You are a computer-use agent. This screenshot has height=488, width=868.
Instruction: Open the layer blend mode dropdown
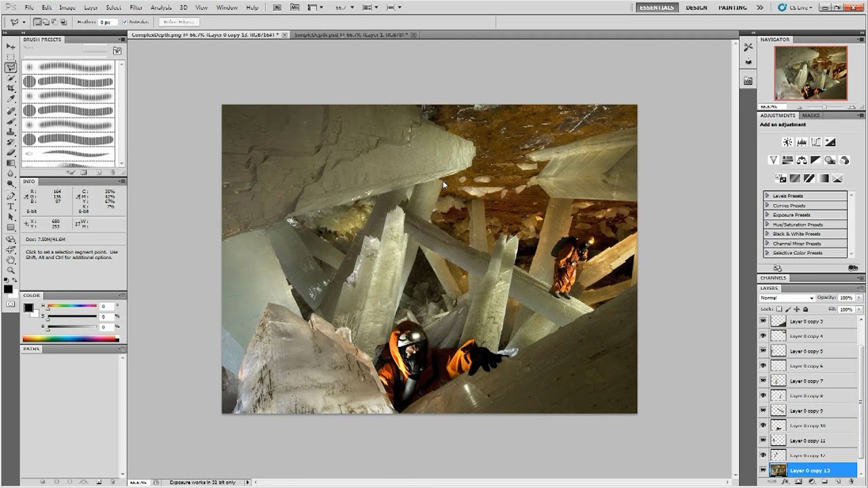[787, 298]
